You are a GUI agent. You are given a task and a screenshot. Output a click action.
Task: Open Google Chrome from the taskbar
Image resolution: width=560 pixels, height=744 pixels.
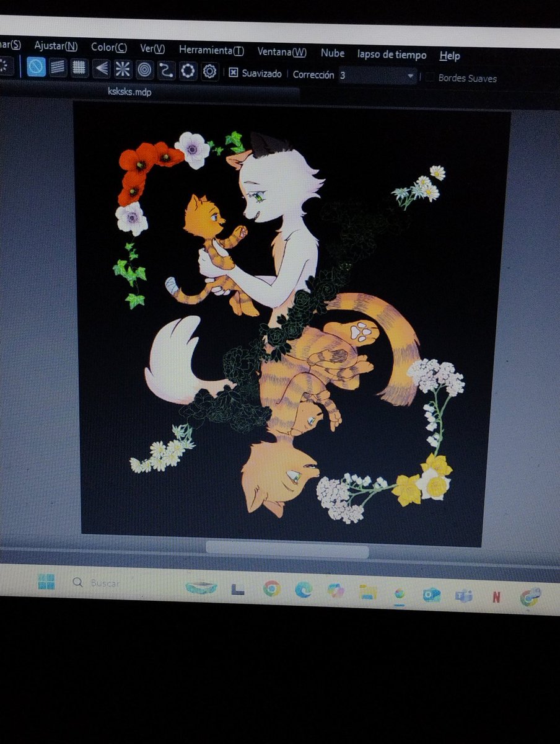coord(271,588)
